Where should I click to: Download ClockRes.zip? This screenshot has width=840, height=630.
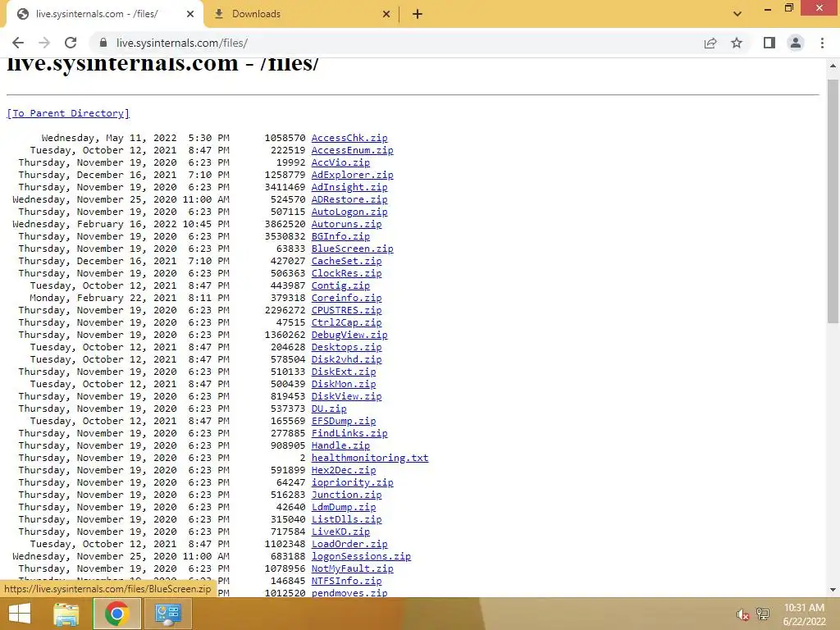point(347,273)
